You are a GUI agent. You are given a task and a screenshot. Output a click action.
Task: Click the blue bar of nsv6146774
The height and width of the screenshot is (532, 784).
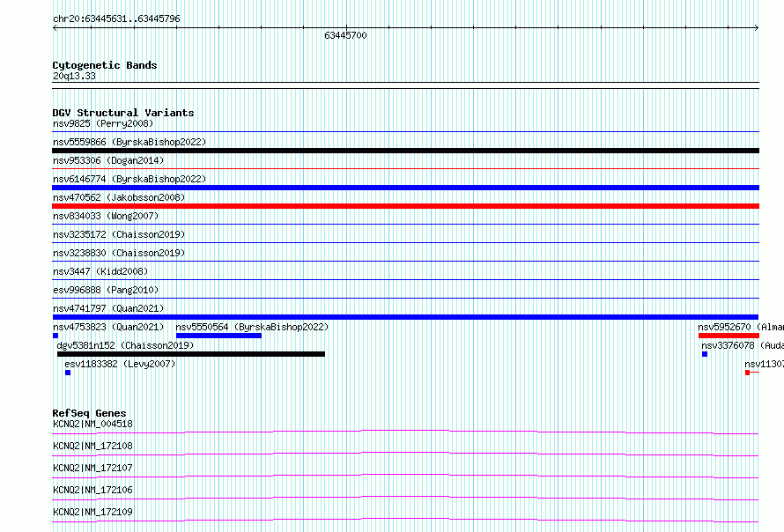tap(405, 188)
